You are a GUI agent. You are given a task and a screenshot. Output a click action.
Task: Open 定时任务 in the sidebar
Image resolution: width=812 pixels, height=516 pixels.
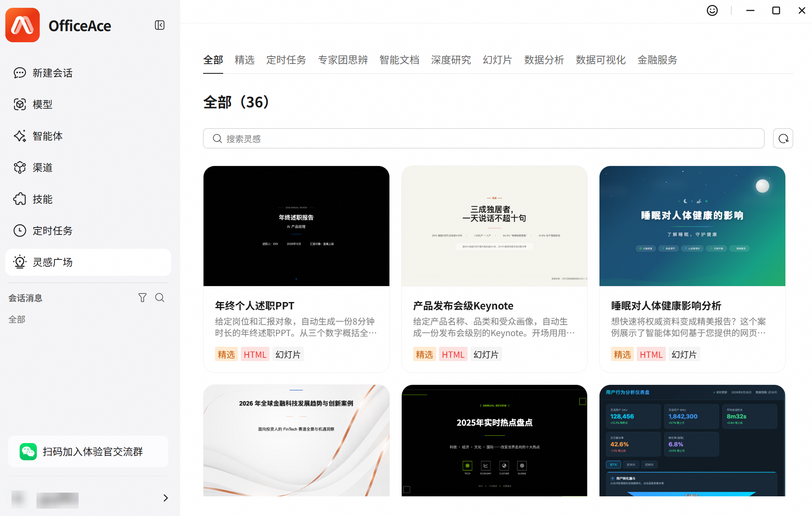tap(88, 231)
